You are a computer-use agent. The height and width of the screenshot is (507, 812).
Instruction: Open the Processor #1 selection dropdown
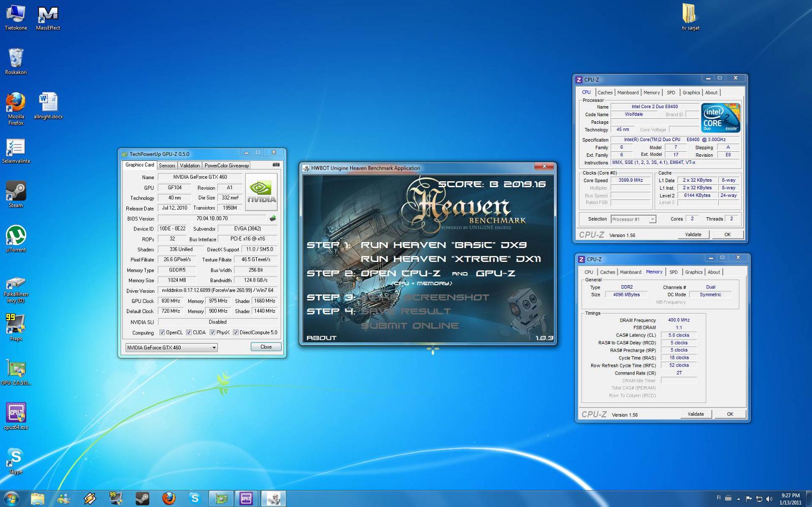point(633,219)
